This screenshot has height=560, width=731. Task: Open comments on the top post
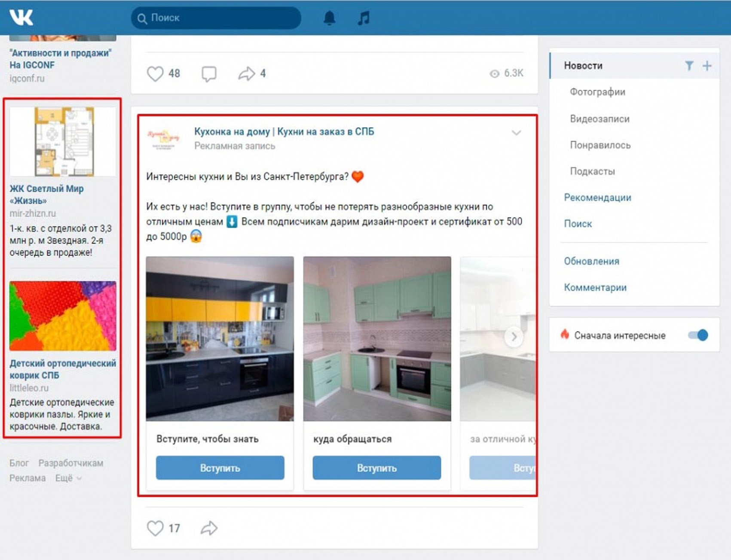(x=209, y=74)
